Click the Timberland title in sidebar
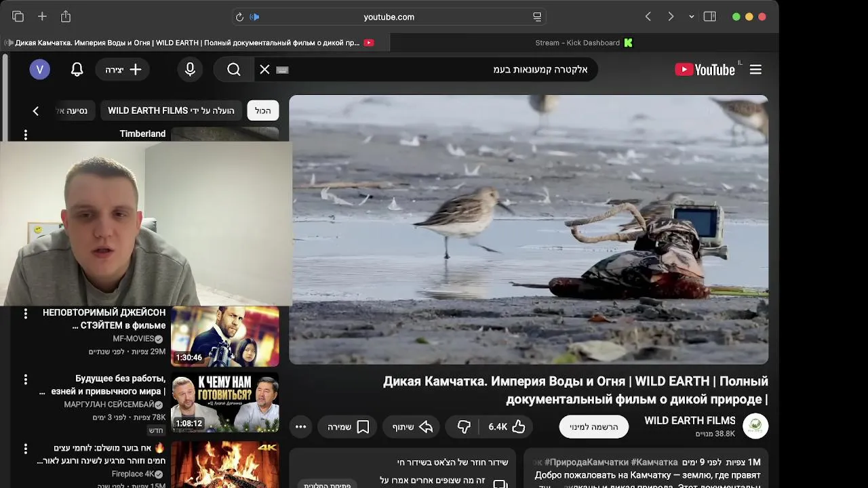Screen dimensions: 868x488 pyautogui.click(x=142, y=134)
